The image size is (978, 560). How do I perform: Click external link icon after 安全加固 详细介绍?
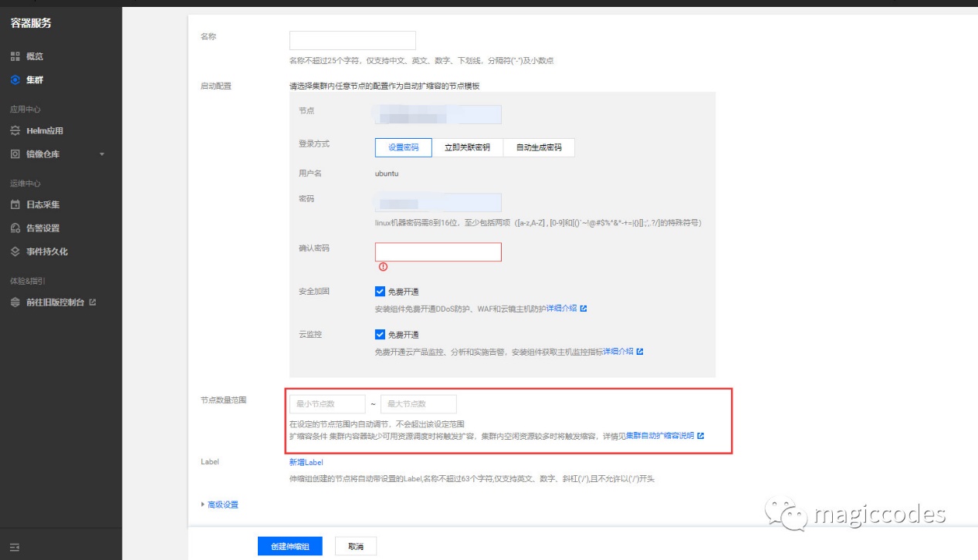pos(584,309)
